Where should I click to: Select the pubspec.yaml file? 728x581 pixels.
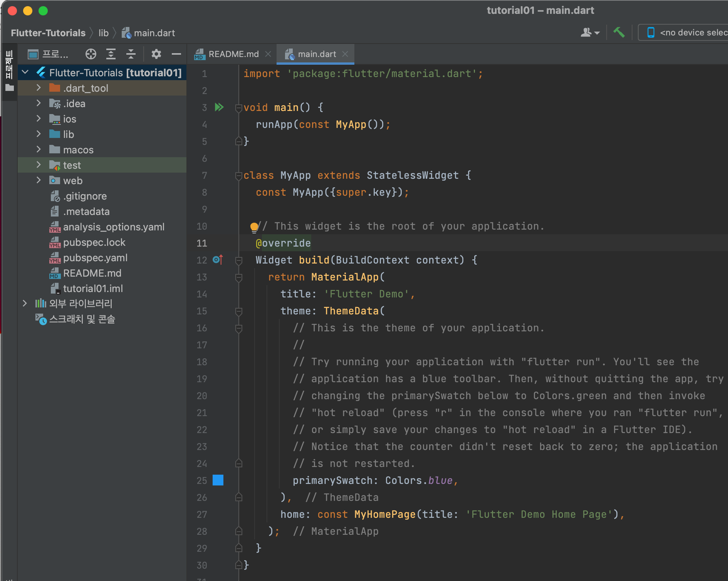102,258
